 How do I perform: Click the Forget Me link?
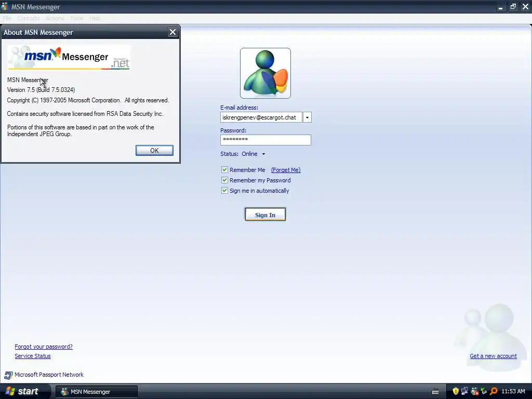[x=286, y=170]
